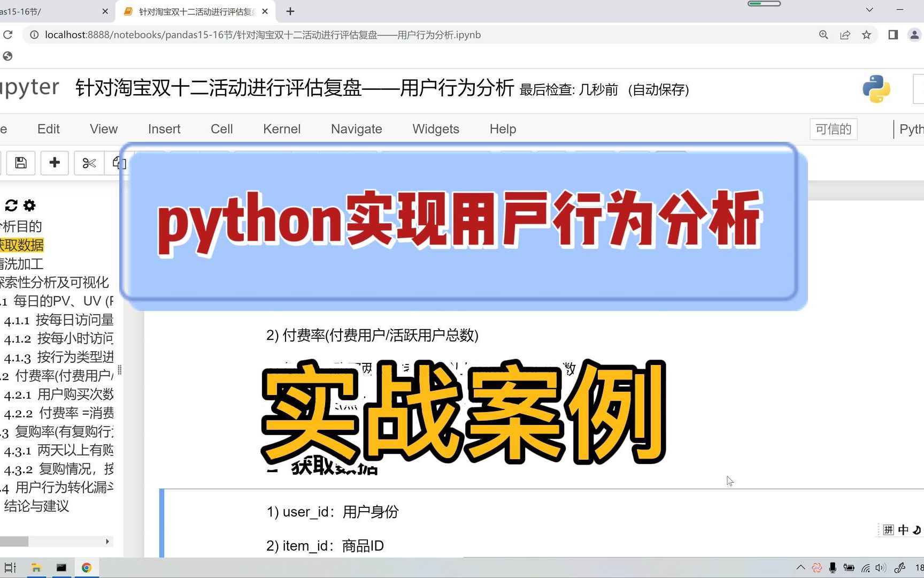Go to 4.1.2 按每小时访问 section

(x=58, y=338)
